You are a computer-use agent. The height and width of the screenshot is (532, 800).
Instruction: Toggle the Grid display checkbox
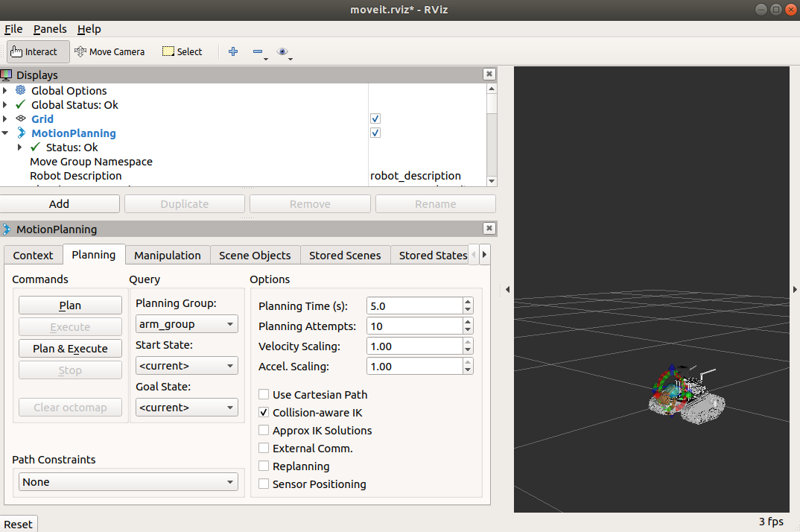375,119
